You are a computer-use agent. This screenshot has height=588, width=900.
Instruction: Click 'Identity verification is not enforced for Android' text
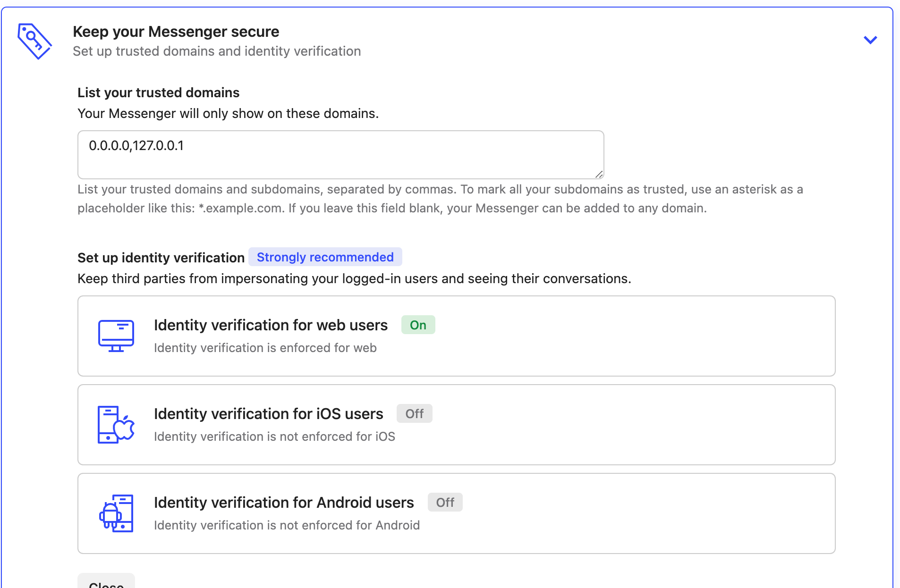pyautogui.click(x=287, y=525)
